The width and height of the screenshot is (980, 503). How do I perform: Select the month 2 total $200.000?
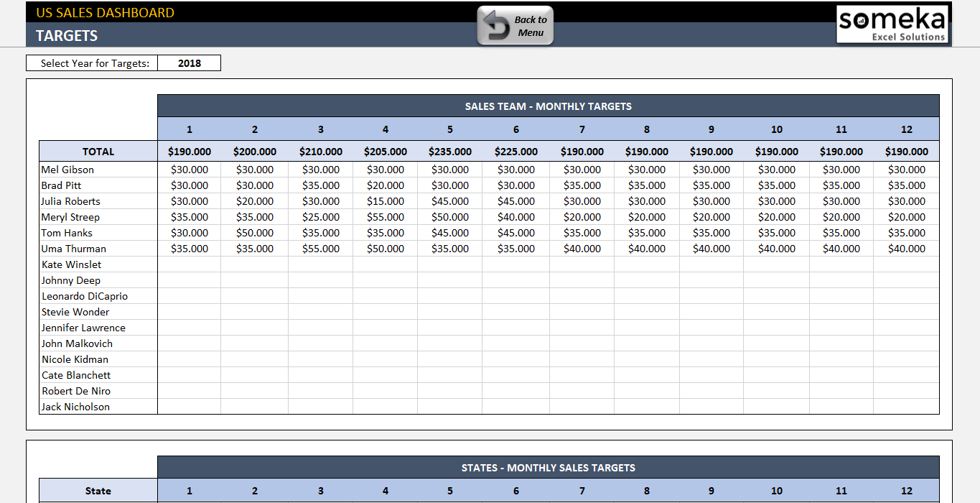[255, 152]
